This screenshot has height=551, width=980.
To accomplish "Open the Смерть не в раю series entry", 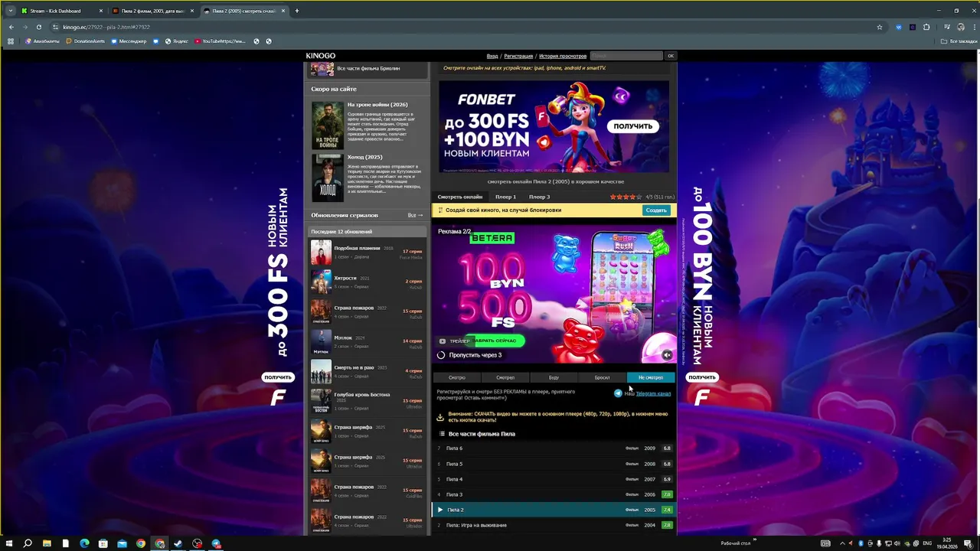I will click(367, 371).
